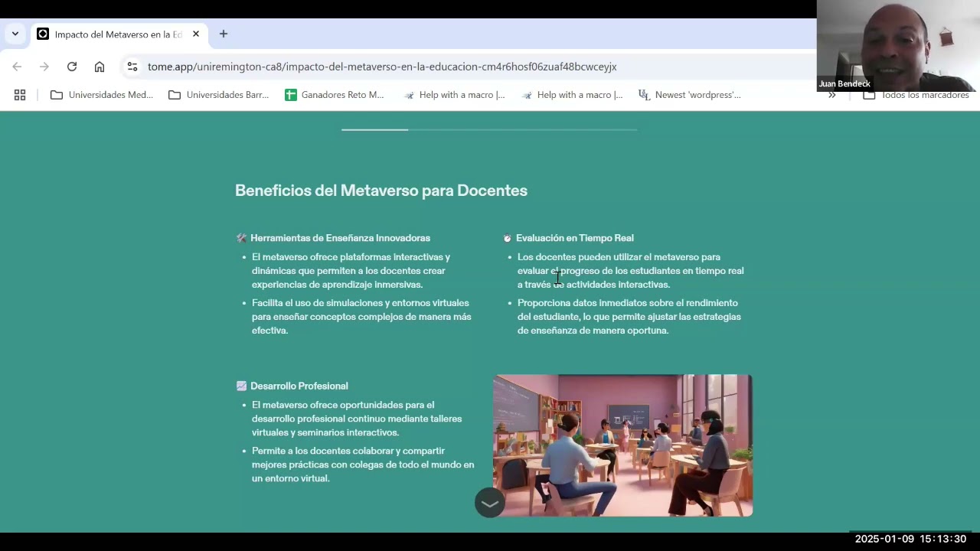Expand the tab search dropdown
This screenshot has width=980, height=551.
[15, 34]
